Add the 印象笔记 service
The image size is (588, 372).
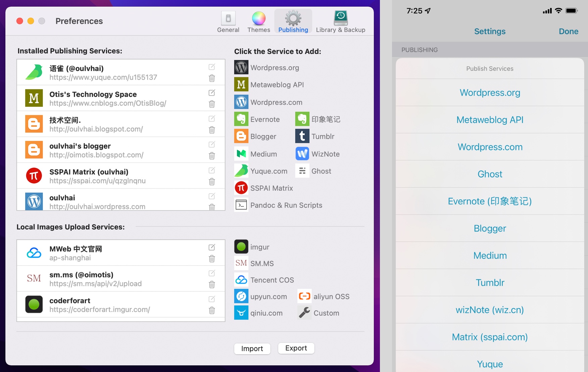[x=318, y=119]
